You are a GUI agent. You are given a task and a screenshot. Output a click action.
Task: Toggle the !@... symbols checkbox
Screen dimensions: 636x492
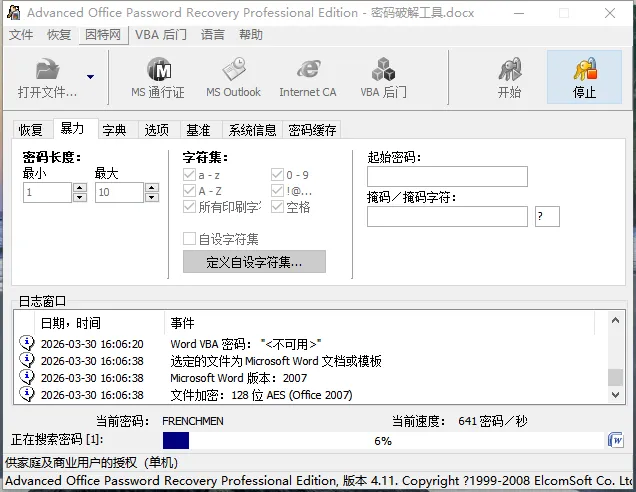[277, 190]
